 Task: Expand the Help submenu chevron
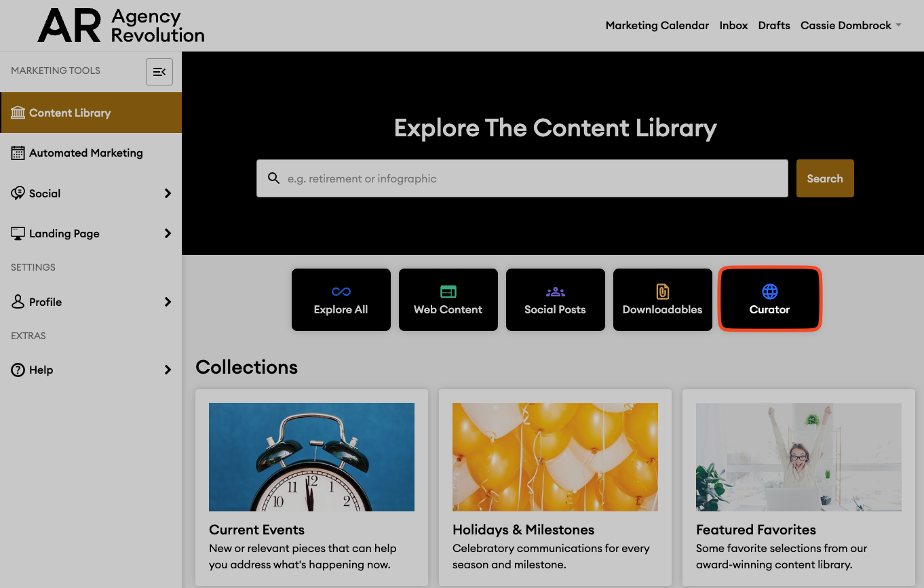point(168,370)
